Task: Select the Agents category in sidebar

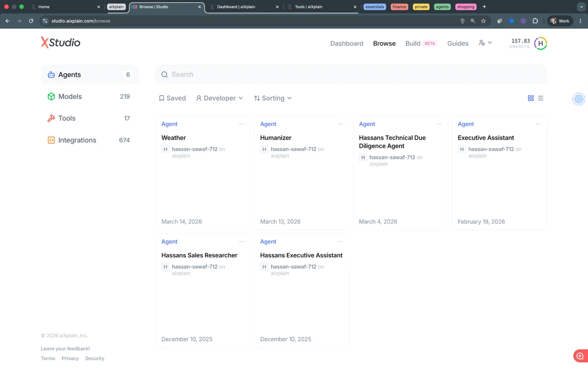Action: [x=90, y=75]
